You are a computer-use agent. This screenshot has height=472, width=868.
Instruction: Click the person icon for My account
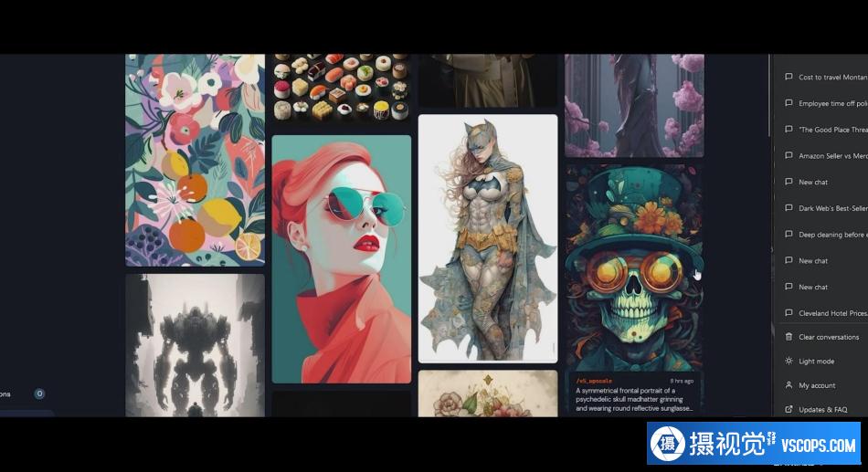[x=789, y=385]
